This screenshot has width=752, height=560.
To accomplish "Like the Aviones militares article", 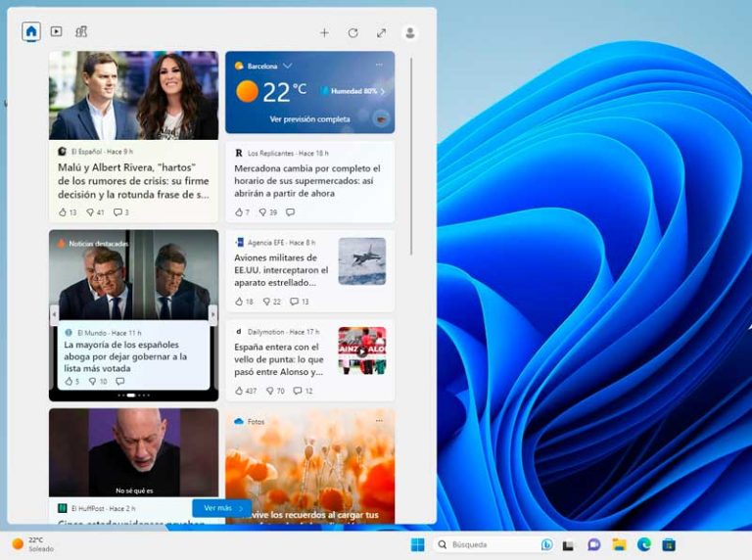I will (239, 302).
